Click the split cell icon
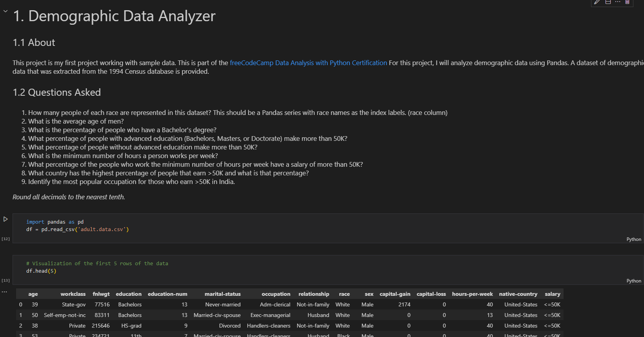 (x=608, y=2)
